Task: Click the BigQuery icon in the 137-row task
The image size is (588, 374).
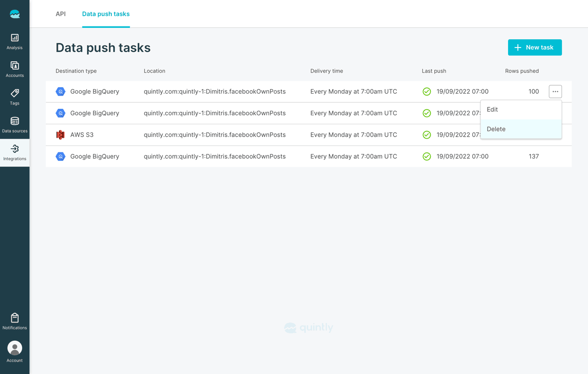Action: pyautogui.click(x=60, y=156)
